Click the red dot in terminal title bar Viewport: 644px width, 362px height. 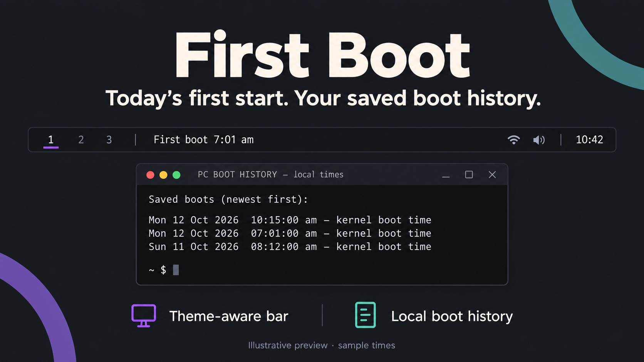coord(150,175)
